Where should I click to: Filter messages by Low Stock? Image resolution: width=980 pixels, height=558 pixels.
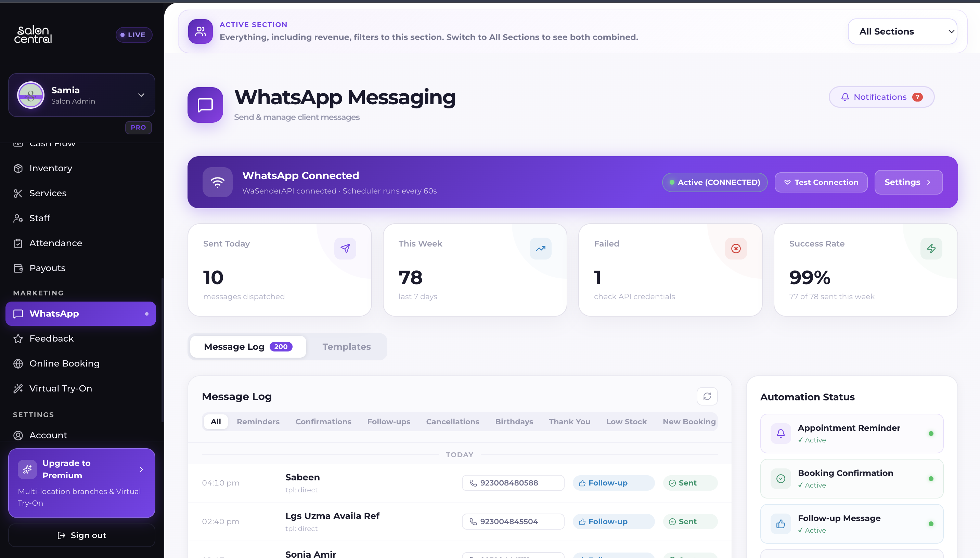coord(626,422)
